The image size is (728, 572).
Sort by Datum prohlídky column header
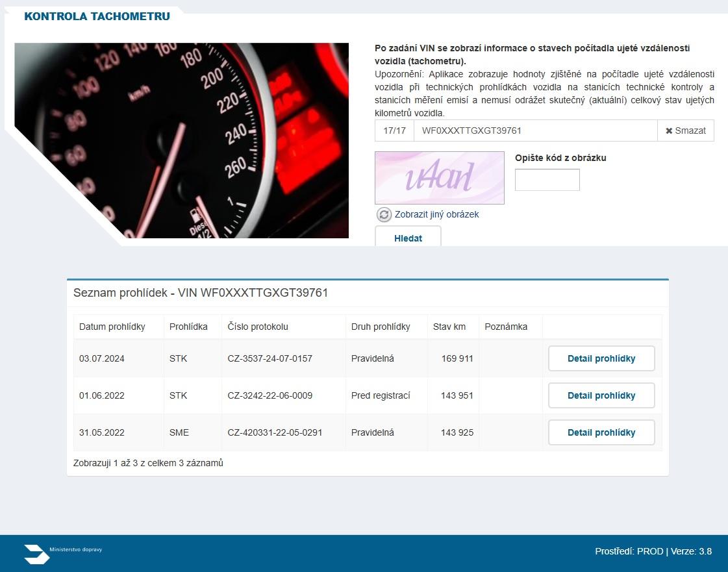[x=112, y=327]
